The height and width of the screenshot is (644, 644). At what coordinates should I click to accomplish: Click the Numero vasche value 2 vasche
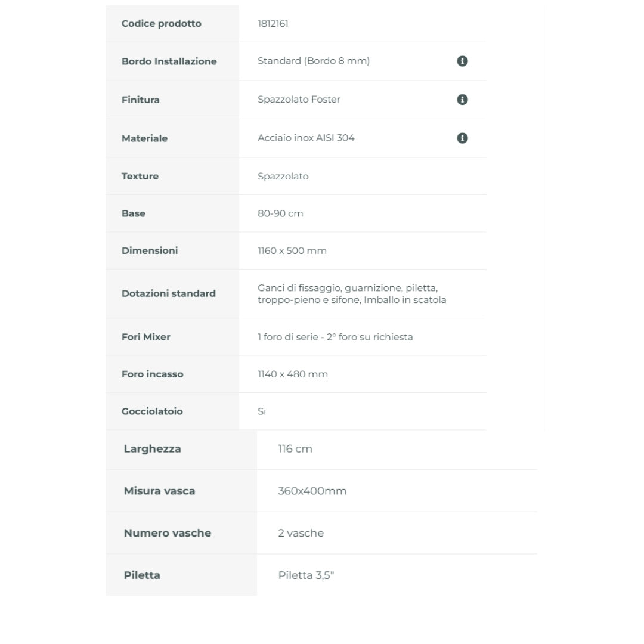(301, 533)
